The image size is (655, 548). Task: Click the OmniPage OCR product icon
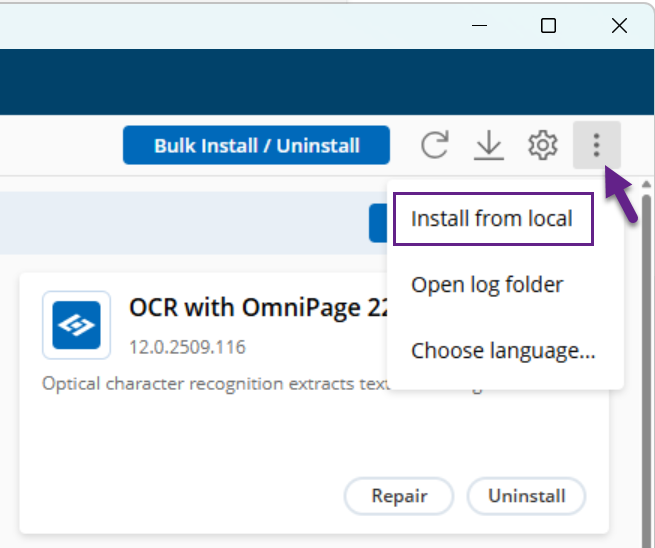76,325
